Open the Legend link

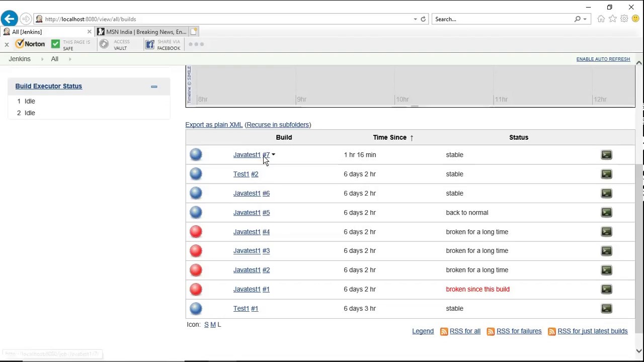423,331
